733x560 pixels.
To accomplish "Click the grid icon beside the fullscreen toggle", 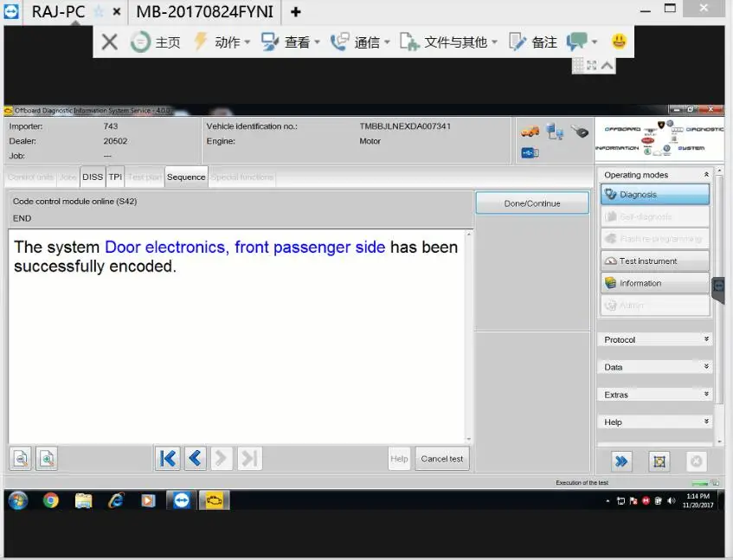I will (x=579, y=65).
